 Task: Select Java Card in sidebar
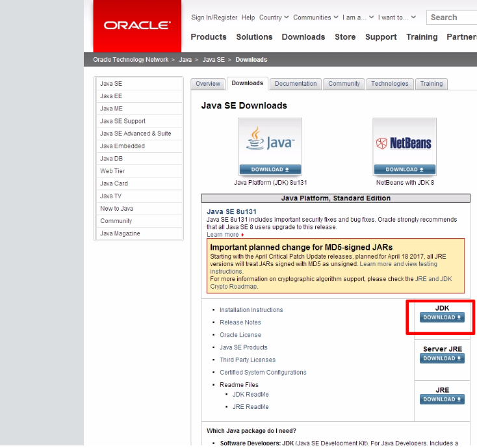139,183
